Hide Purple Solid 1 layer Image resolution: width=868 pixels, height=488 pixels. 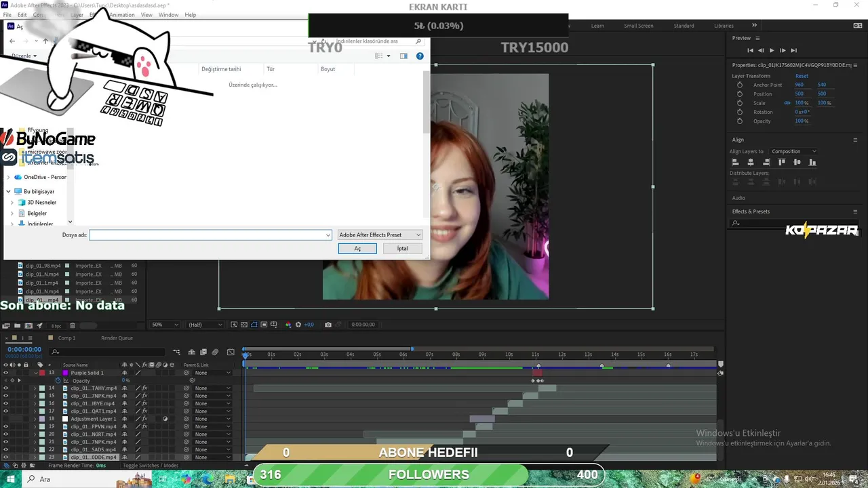pos(6,373)
